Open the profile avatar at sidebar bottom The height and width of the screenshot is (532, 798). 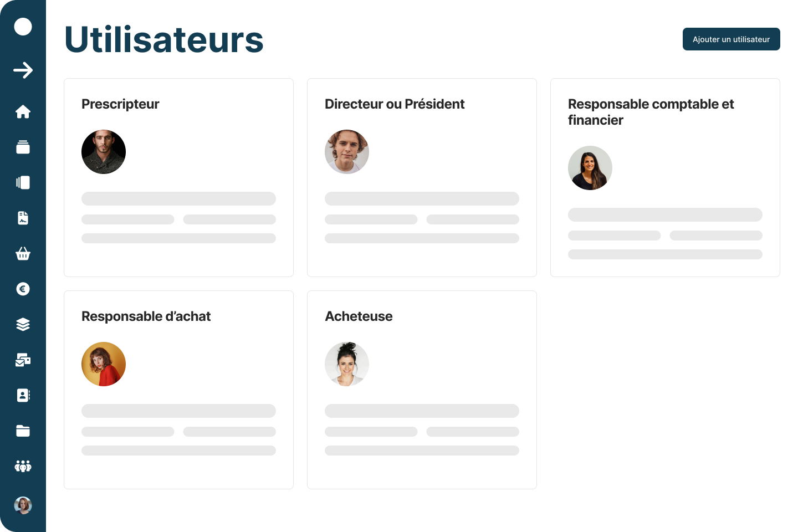point(23,505)
